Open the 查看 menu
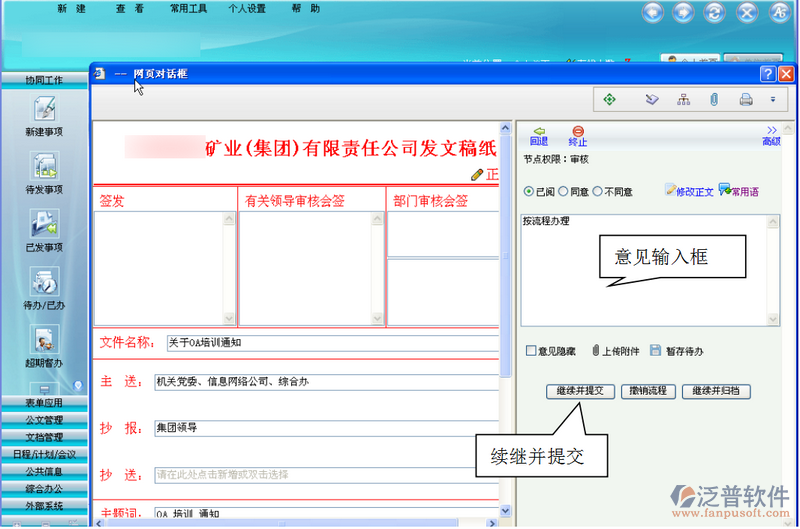The image size is (800, 529). pos(130,9)
